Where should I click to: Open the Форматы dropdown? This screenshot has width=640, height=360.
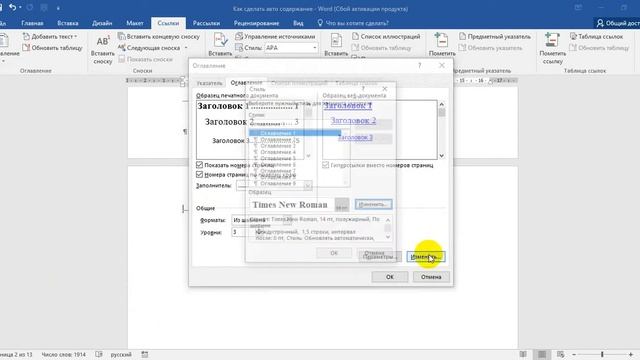tap(288, 220)
